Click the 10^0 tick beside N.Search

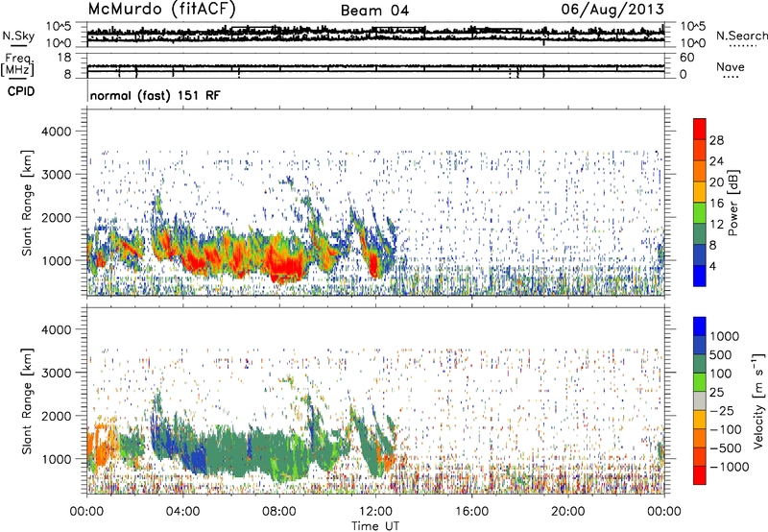point(693,43)
